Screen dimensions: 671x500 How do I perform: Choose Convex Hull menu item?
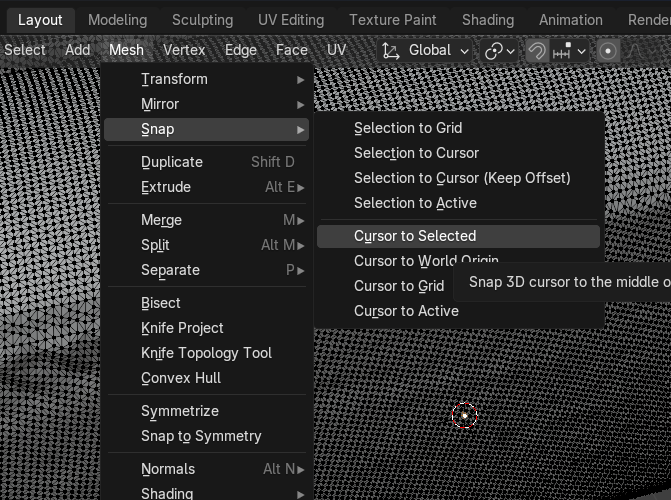tap(206, 378)
